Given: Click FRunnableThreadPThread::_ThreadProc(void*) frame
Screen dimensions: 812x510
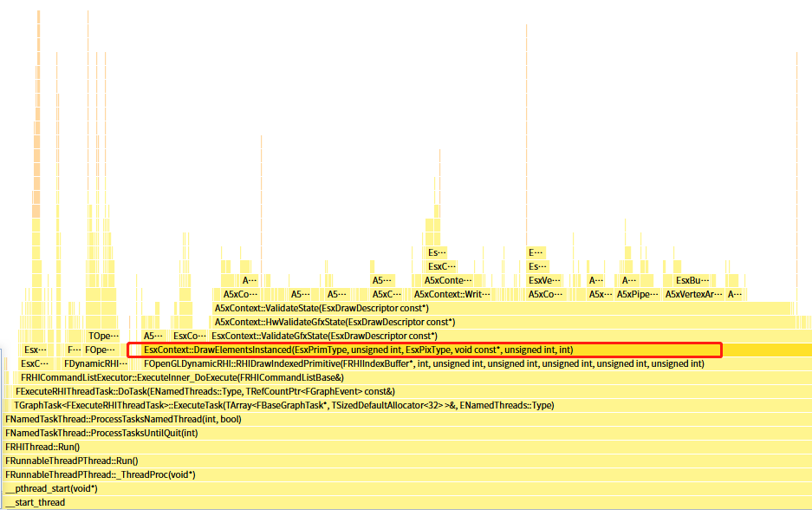Looking at the screenshot, I should pyautogui.click(x=407, y=474).
